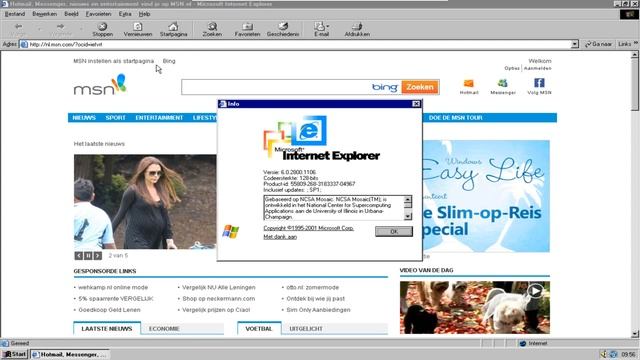Open the Favorieten menu
The height and width of the screenshot is (360, 640).
click(x=98, y=14)
